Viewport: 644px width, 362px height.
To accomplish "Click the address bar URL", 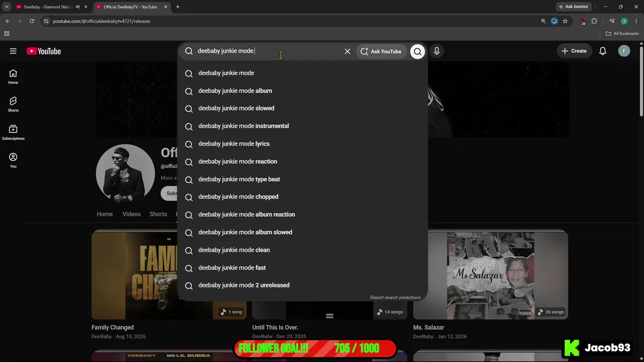I will point(102,21).
